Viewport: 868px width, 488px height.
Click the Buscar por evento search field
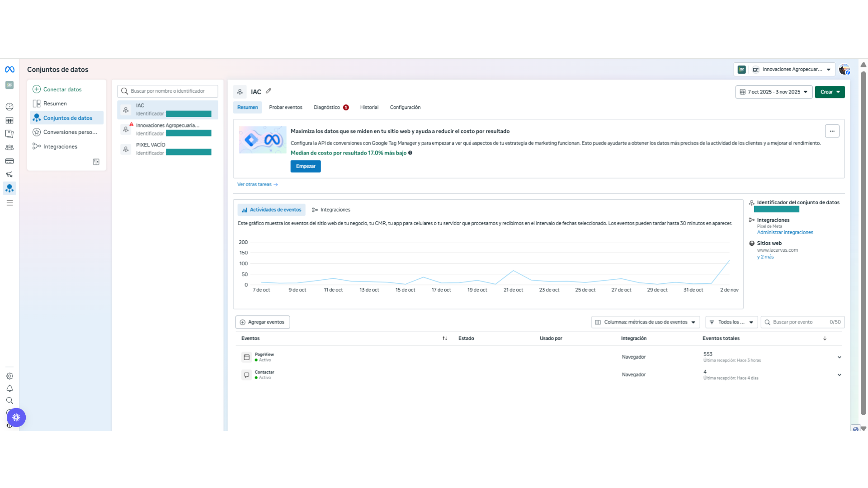[x=798, y=322]
